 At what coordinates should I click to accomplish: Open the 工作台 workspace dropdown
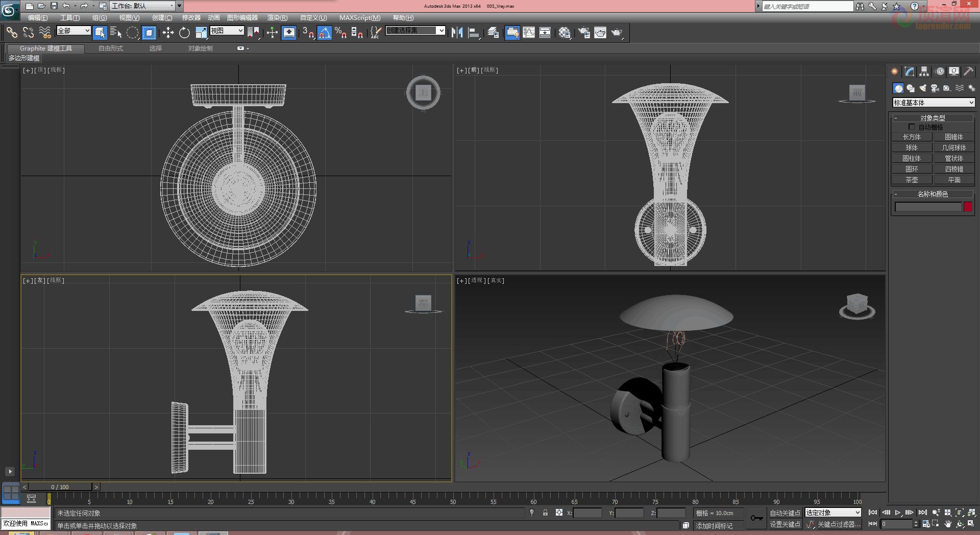tap(142, 6)
